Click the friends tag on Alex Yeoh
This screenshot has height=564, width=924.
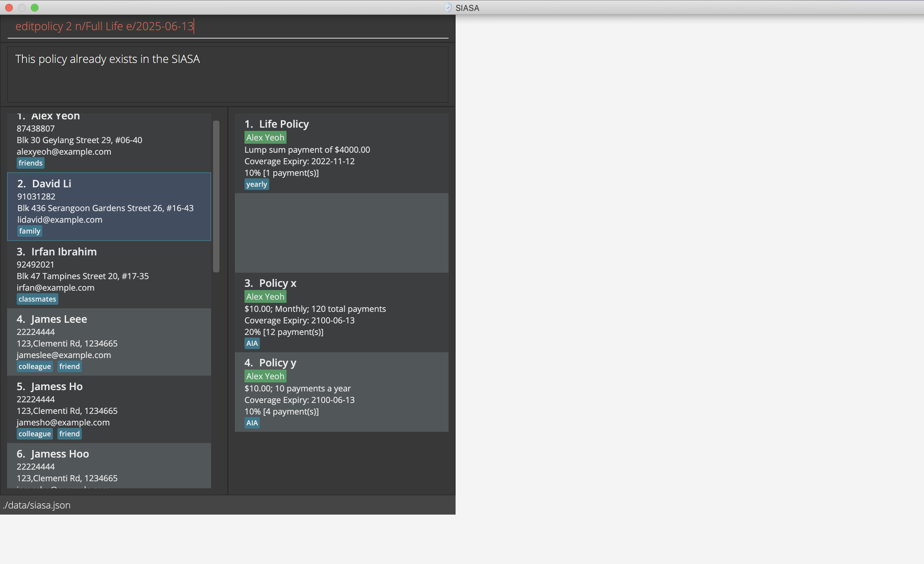tap(30, 163)
